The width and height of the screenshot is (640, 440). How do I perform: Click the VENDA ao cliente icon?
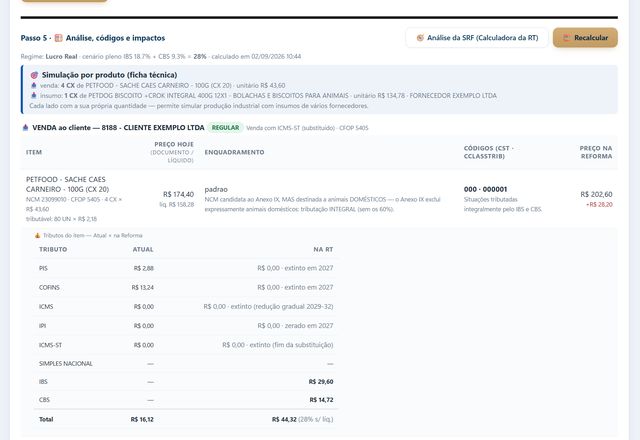pos(25,128)
